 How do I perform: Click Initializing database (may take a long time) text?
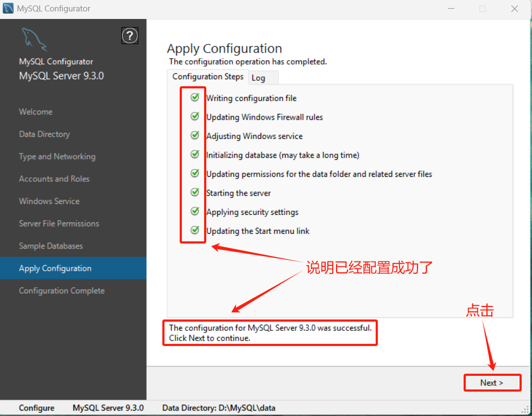[x=283, y=155]
